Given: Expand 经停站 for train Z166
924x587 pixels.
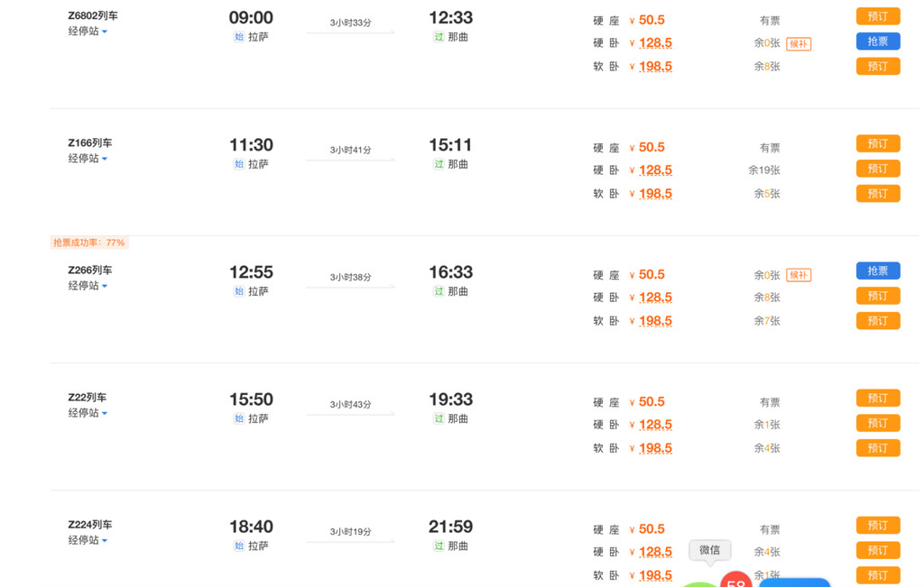Looking at the screenshot, I should 88,159.
